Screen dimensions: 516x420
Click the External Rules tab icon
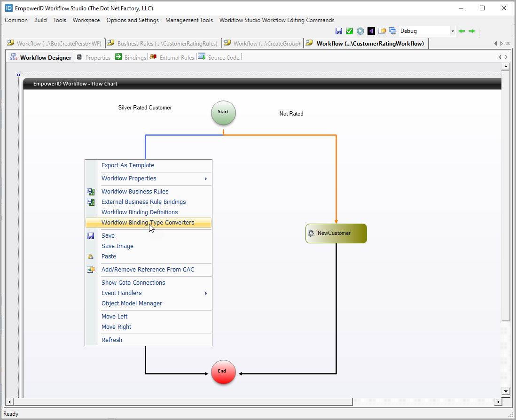pos(153,56)
